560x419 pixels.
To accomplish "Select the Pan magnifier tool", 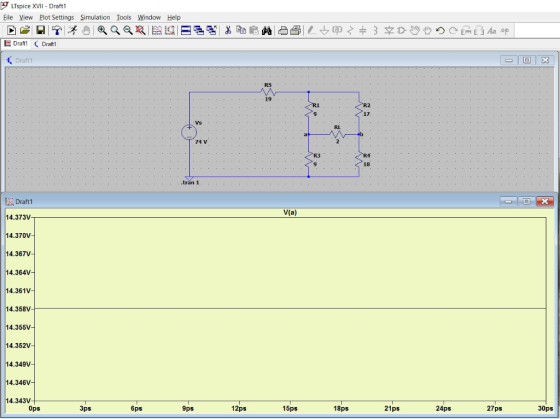I will click(115, 31).
